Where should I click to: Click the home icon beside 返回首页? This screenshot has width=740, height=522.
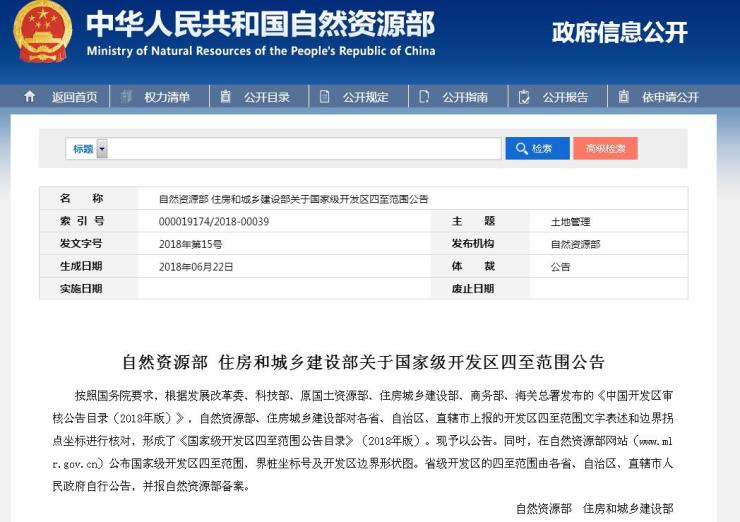tap(29, 97)
